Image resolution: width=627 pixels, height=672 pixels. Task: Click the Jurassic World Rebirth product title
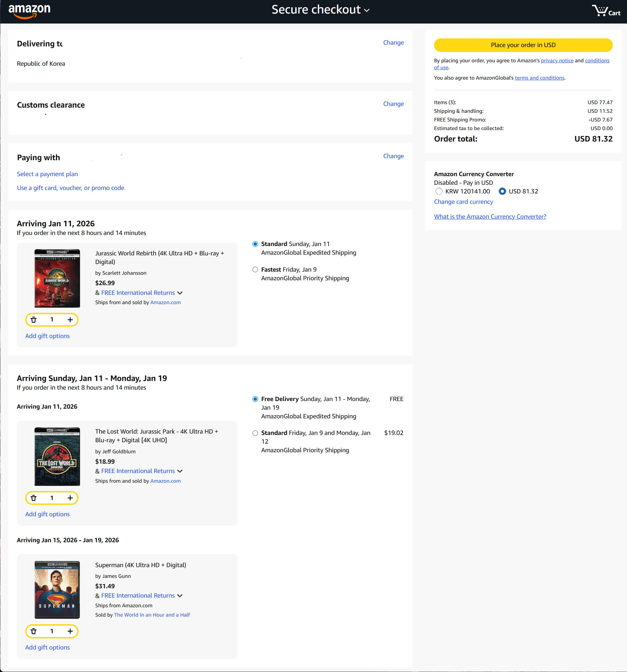pos(159,257)
